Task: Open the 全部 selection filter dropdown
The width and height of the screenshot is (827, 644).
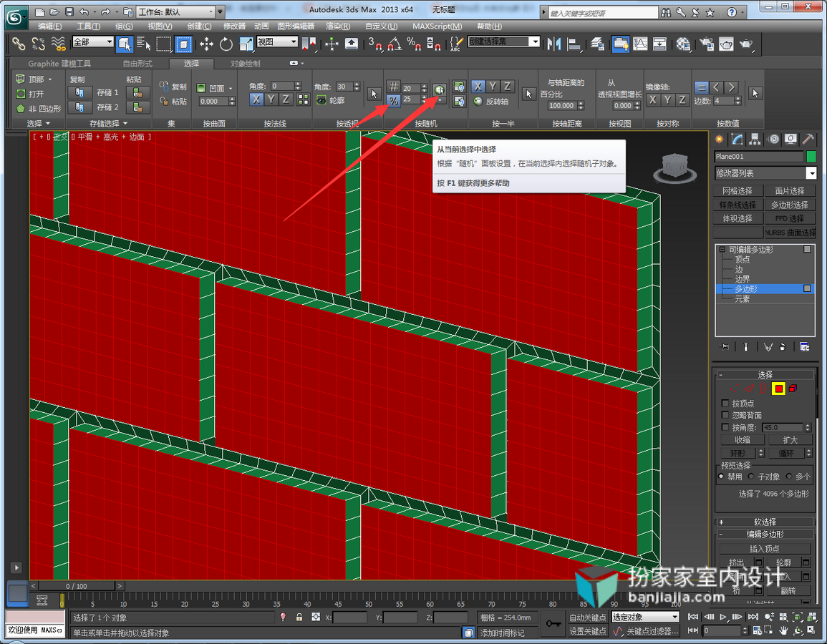Action: click(x=93, y=42)
